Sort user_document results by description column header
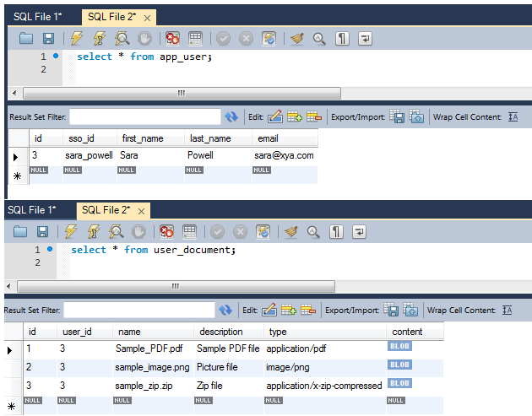This screenshot has width=532, height=416. pos(229,332)
